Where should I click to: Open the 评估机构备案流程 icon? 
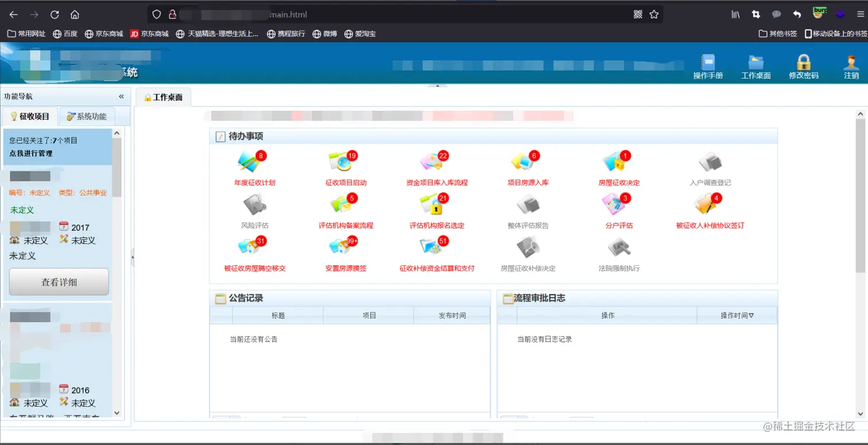342,205
